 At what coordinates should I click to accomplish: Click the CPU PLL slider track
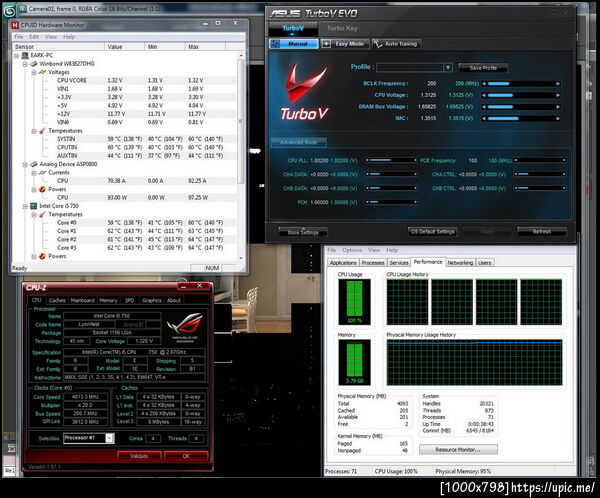(x=391, y=160)
